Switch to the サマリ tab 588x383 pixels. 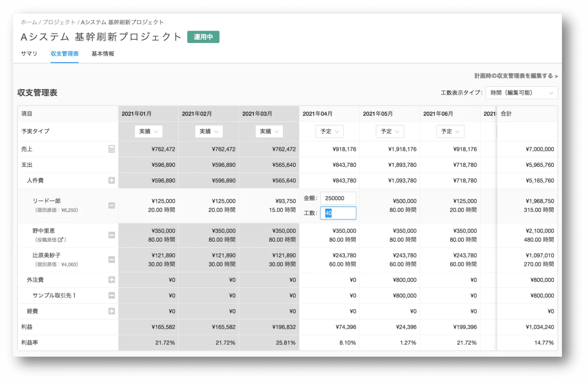tap(29, 54)
